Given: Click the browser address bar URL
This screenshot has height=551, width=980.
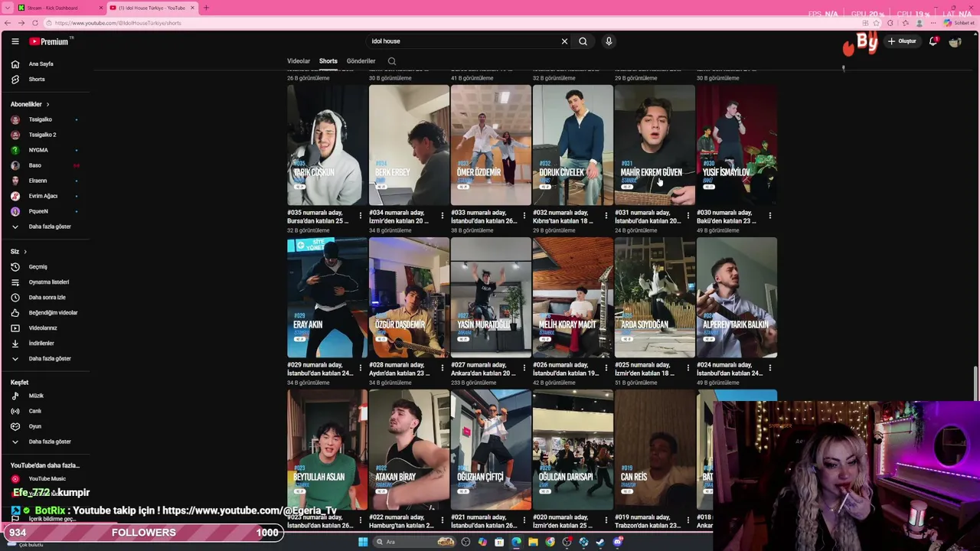Looking at the screenshot, I should click(x=118, y=23).
